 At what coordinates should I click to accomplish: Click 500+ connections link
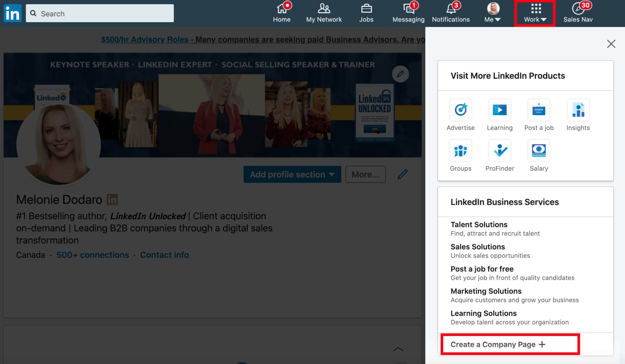click(92, 255)
